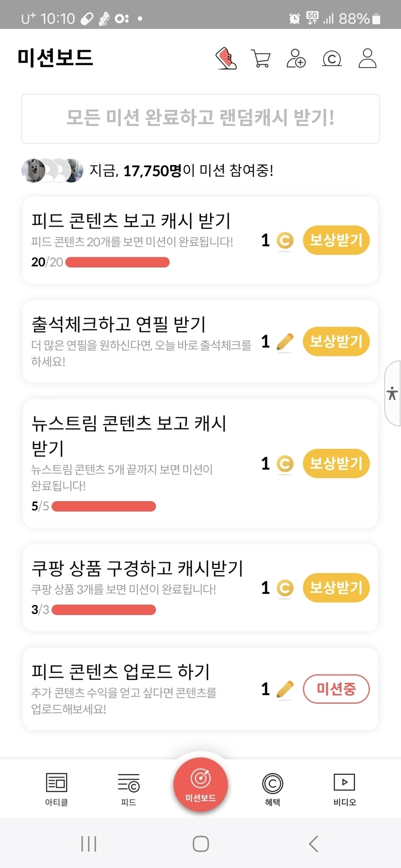This screenshot has width=401, height=868.
Task: Tap participant avatars next to 17,750명
Action: coord(52,170)
